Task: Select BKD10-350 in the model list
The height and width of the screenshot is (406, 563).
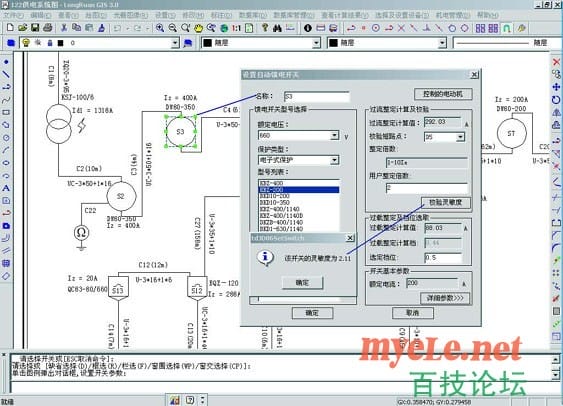Action: tap(298, 202)
